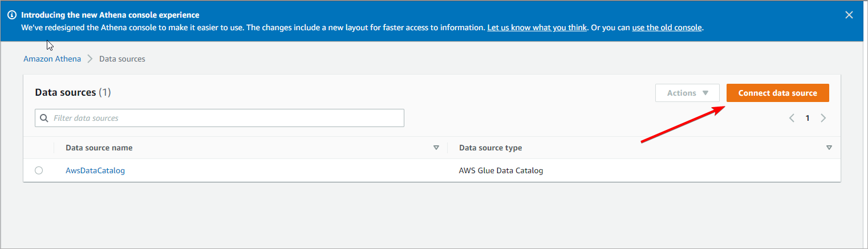Screen dimensions: 868x249
Task: Click the Data source type column header
Action: [490, 148]
